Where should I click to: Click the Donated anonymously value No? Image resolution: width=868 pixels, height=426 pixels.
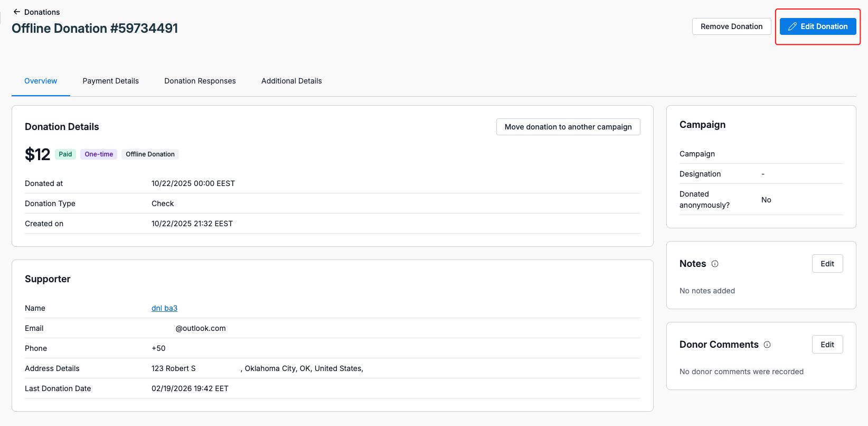point(766,200)
